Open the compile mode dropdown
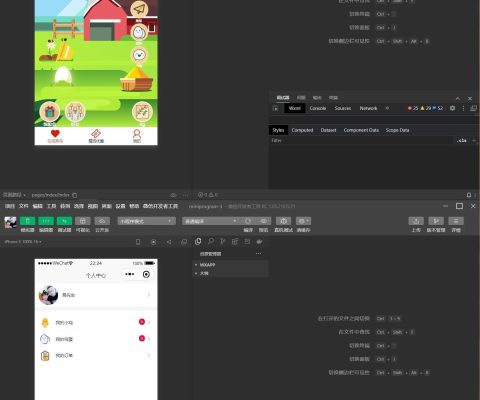480x400 pixels. tap(210, 221)
